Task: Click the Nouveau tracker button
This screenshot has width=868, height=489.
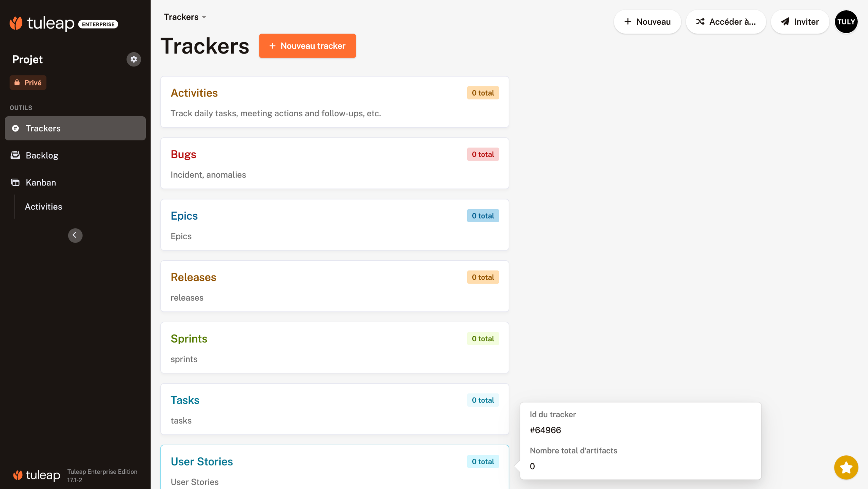Action: pyautogui.click(x=307, y=46)
